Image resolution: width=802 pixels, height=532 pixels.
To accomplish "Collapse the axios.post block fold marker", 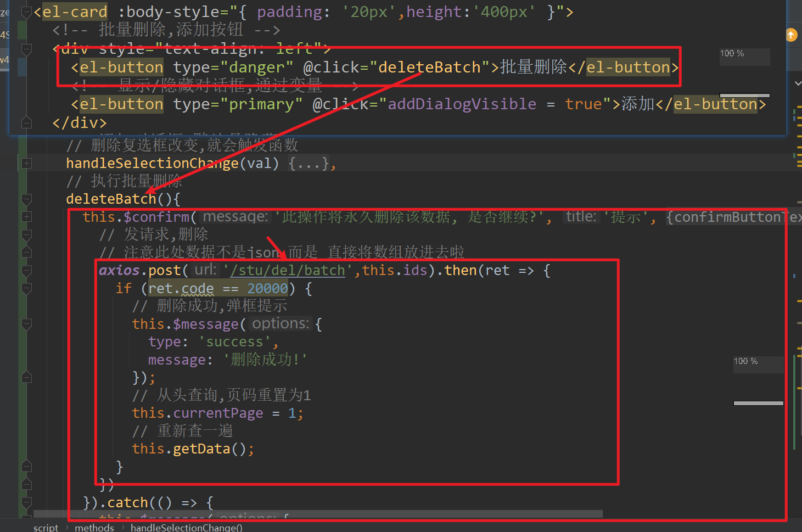I will pyautogui.click(x=26, y=270).
